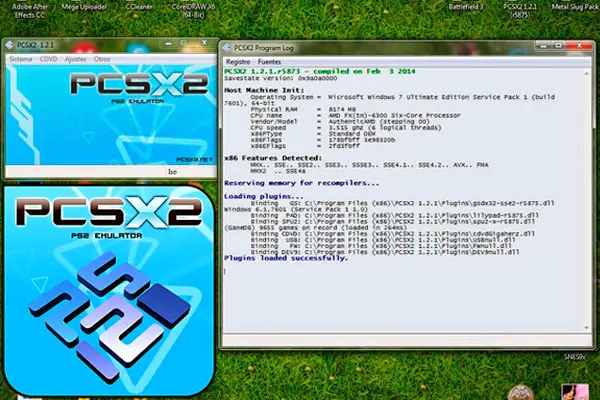Image resolution: width=600 pixels, height=400 pixels.
Task: Click the Iso label in PCSX2 status bar
Action: click(x=172, y=172)
